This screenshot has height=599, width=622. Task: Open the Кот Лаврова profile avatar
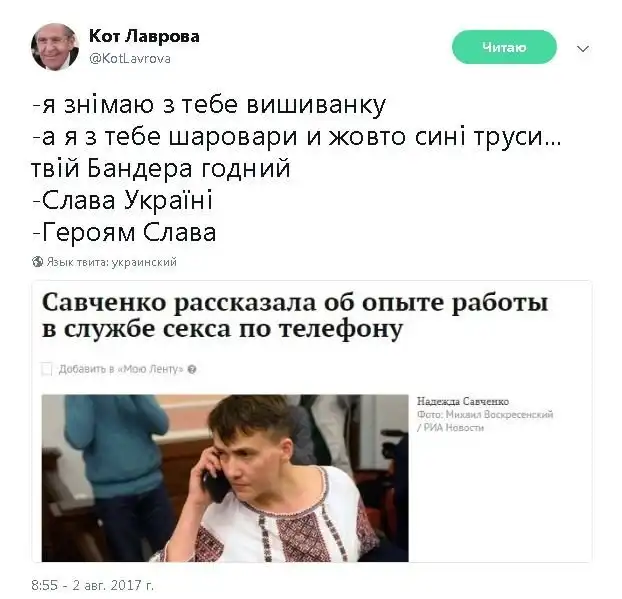pyautogui.click(x=55, y=47)
